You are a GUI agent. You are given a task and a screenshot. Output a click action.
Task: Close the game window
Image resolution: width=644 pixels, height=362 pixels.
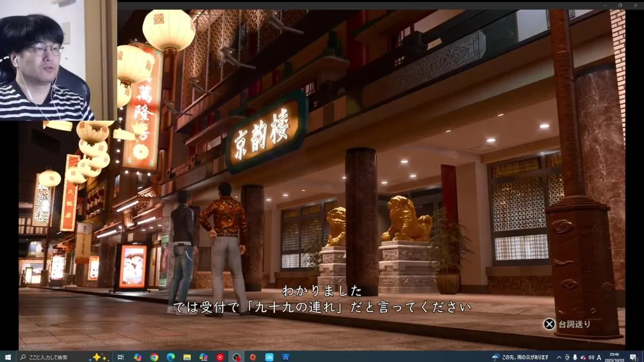click(635, 5)
